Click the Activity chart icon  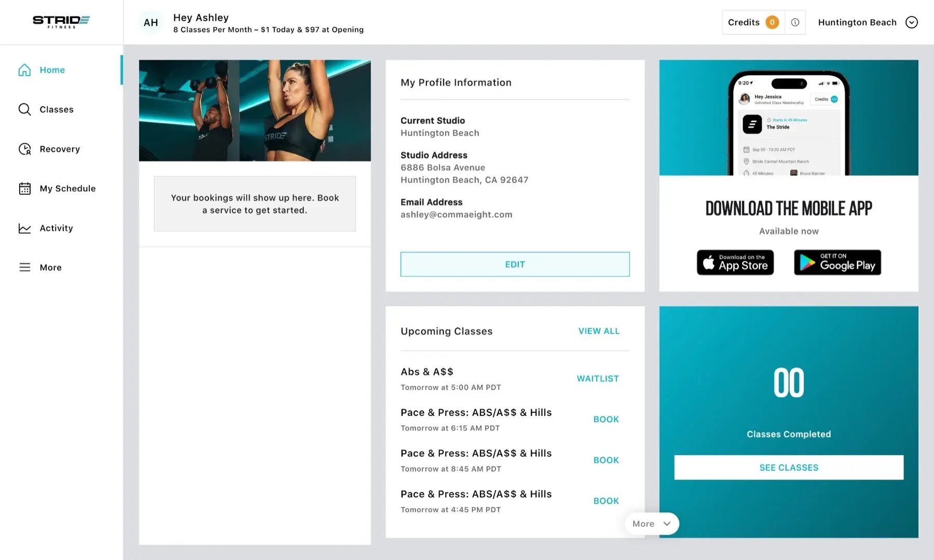pyautogui.click(x=24, y=228)
